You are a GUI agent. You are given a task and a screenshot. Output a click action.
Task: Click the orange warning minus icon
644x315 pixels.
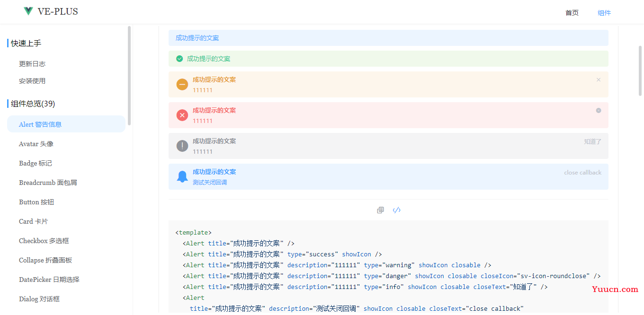[x=182, y=85]
